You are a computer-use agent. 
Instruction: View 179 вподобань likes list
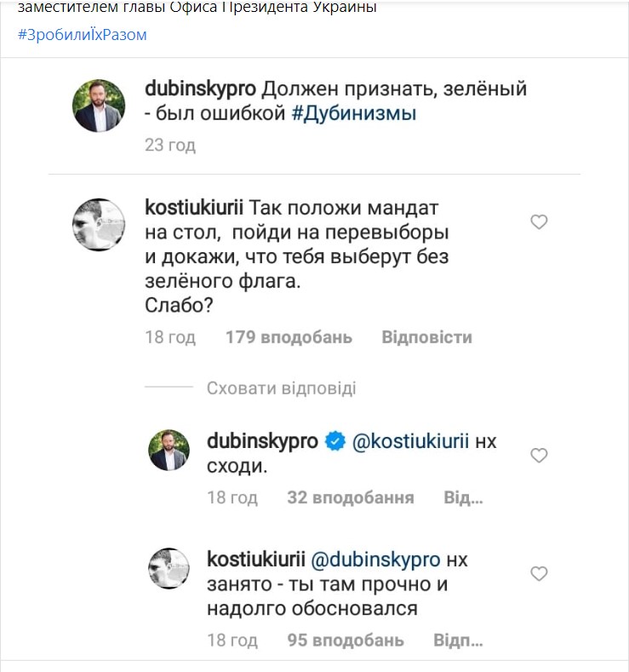coord(289,337)
